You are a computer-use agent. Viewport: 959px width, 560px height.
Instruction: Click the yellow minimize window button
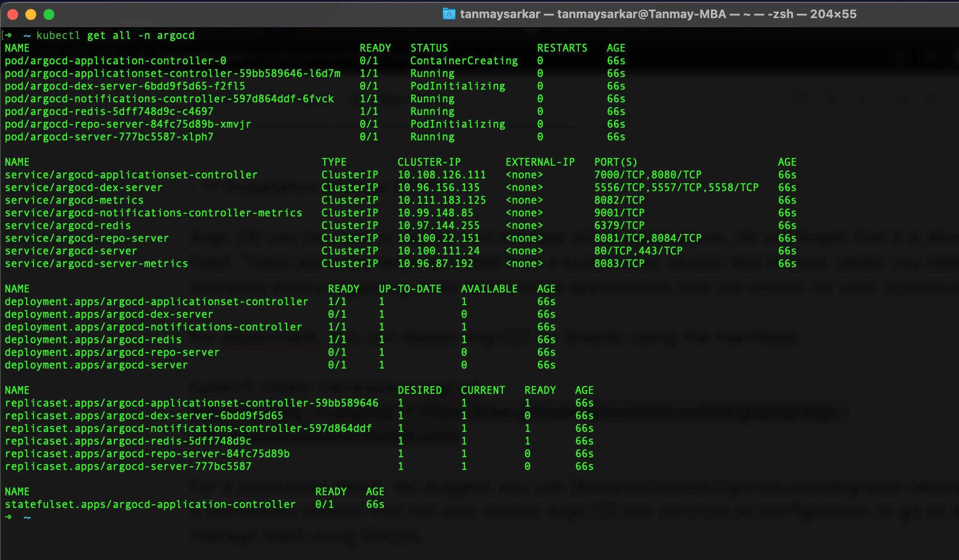point(31,14)
